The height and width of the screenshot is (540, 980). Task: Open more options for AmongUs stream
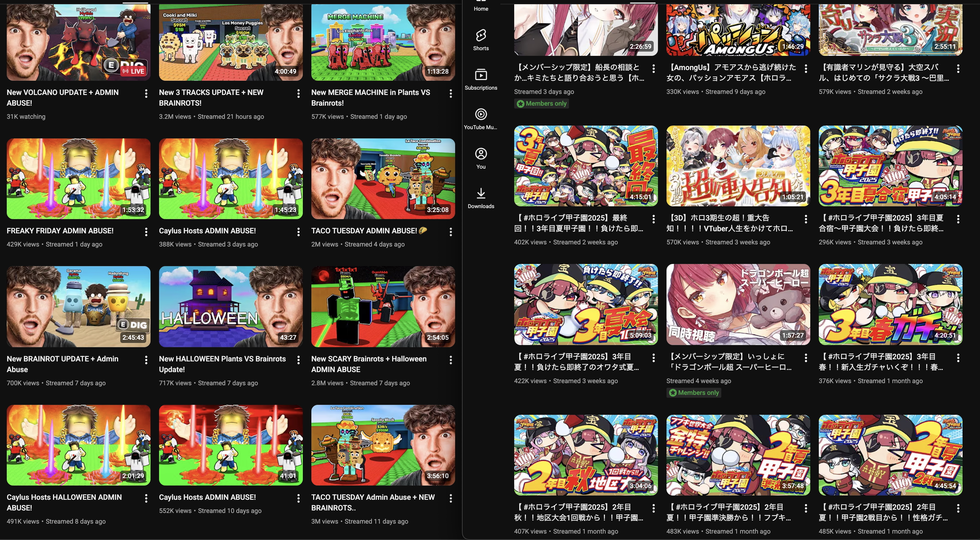[806, 68]
